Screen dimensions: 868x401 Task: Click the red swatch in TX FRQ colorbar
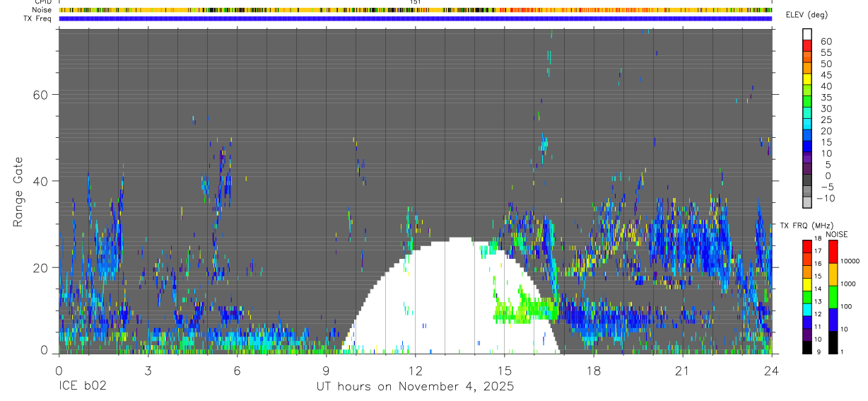(x=807, y=246)
